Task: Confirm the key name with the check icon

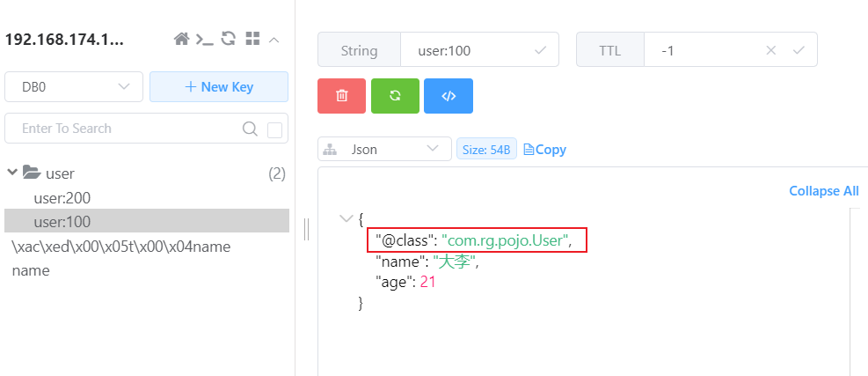Action: (x=541, y=50)
